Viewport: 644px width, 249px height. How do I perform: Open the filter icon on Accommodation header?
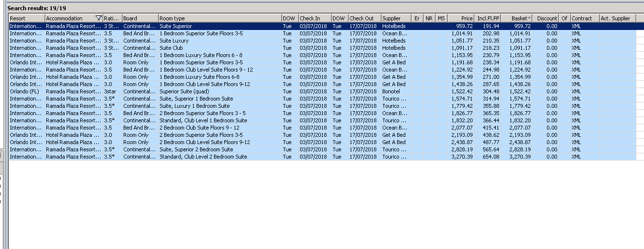coord(99,18)
